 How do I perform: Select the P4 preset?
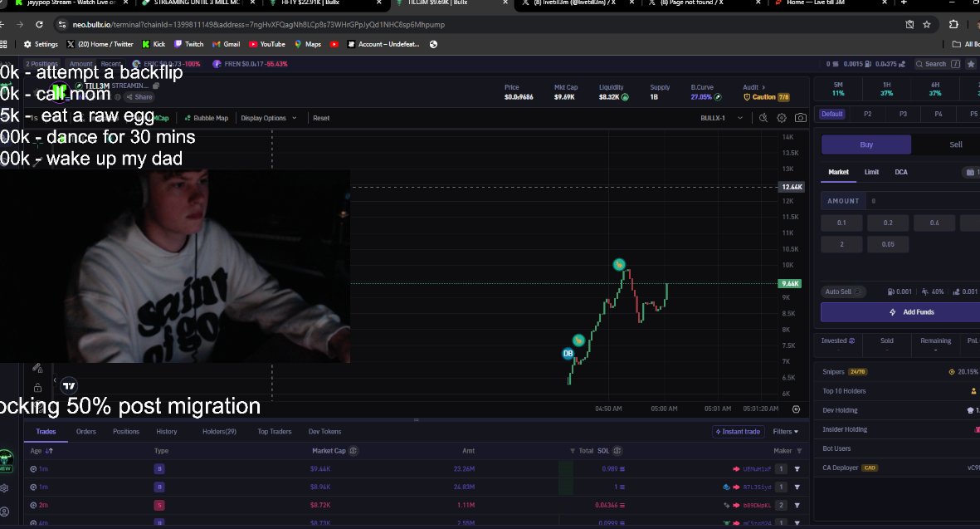(939, 114)
